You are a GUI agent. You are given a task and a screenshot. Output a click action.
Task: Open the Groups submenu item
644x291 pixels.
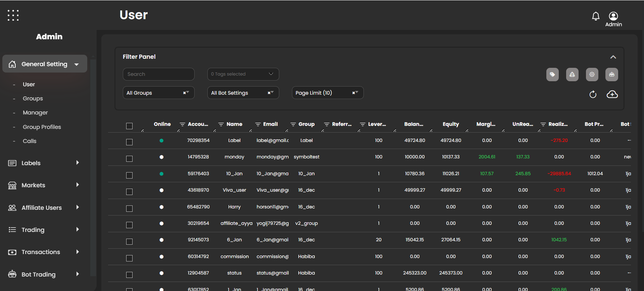click(x=33, y=99)
